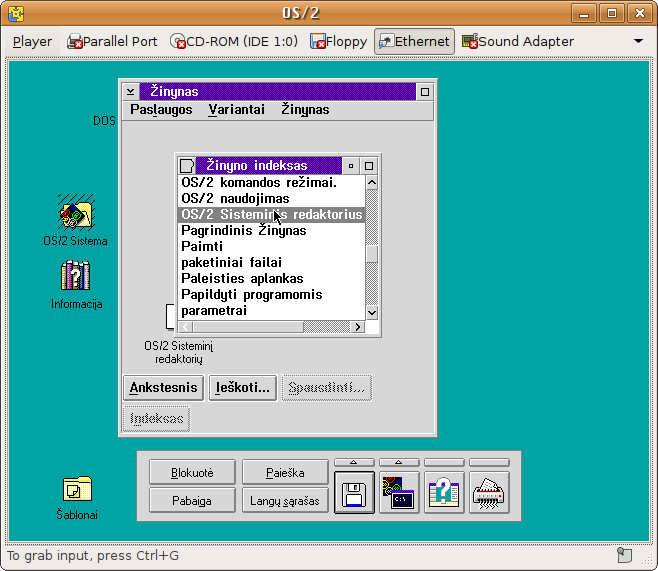Open the Player menu
The width and height of the screenshot is (658, 571).
point(32,42)
